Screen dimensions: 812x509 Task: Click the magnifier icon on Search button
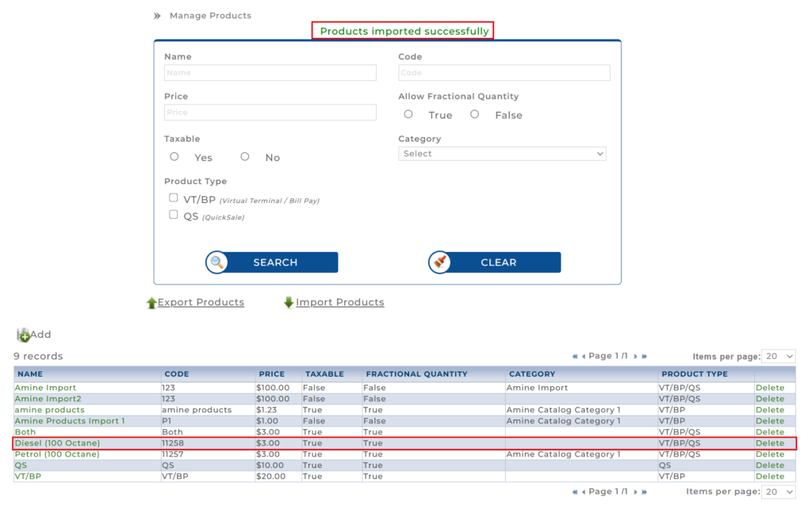217,262
